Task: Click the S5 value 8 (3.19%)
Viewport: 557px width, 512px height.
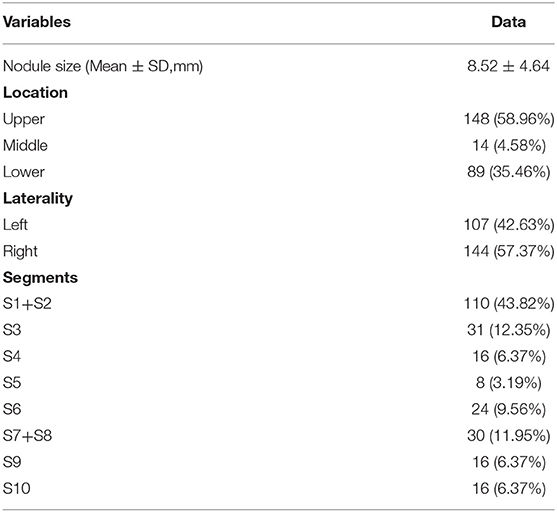Action: pyautogui.click(x=508, y=383)
